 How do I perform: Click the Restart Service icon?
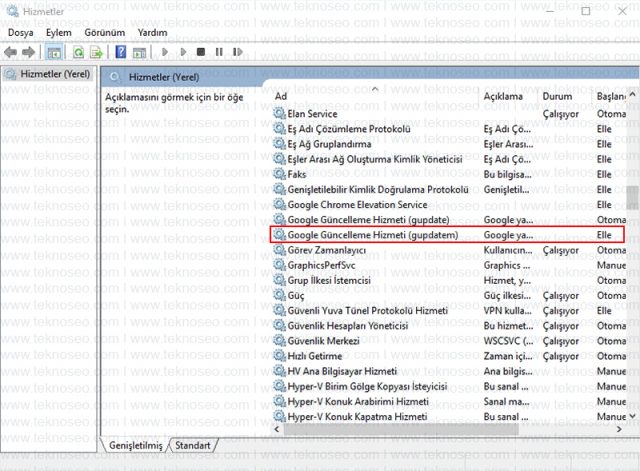click(x=237, y=52)
